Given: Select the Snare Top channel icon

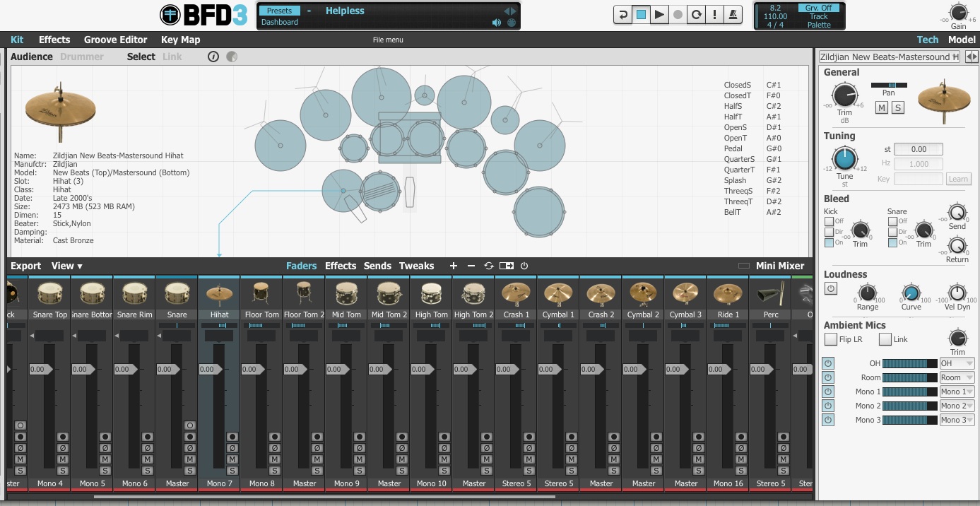Looking at the screenshot, I should click(49, 293).
